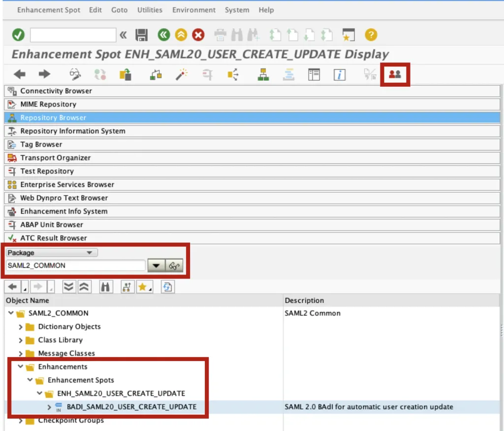Click the two-person icon highlighted in red
Viewport: 504px width, 431px height.
[x=395, y=74]
